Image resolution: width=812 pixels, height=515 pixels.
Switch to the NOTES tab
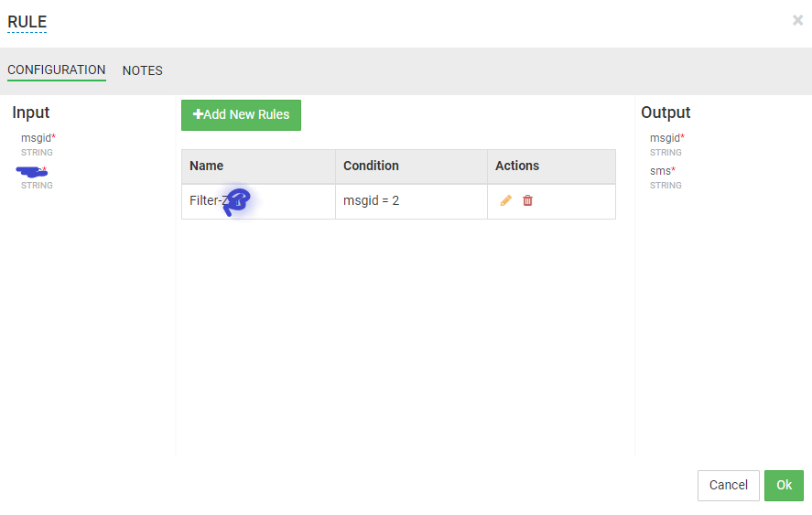[143, 70]
